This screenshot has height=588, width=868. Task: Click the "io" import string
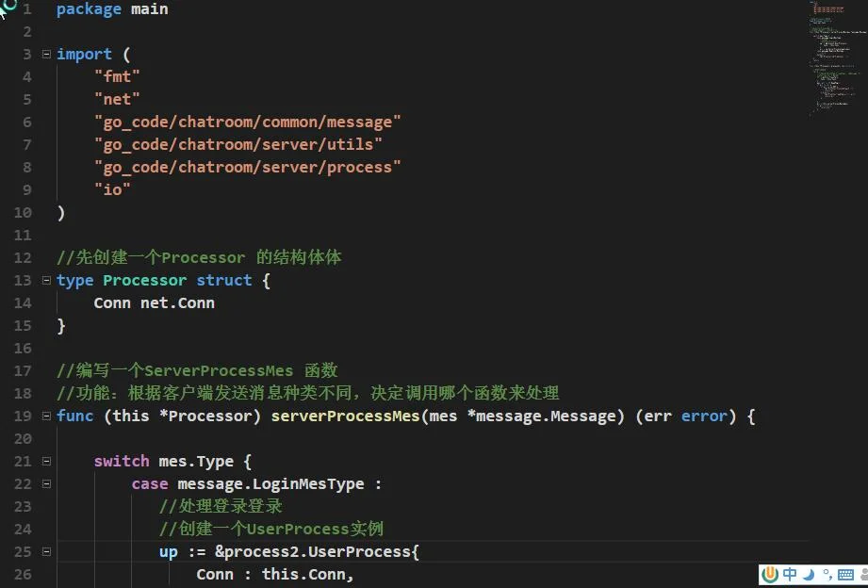coord(112,190)
